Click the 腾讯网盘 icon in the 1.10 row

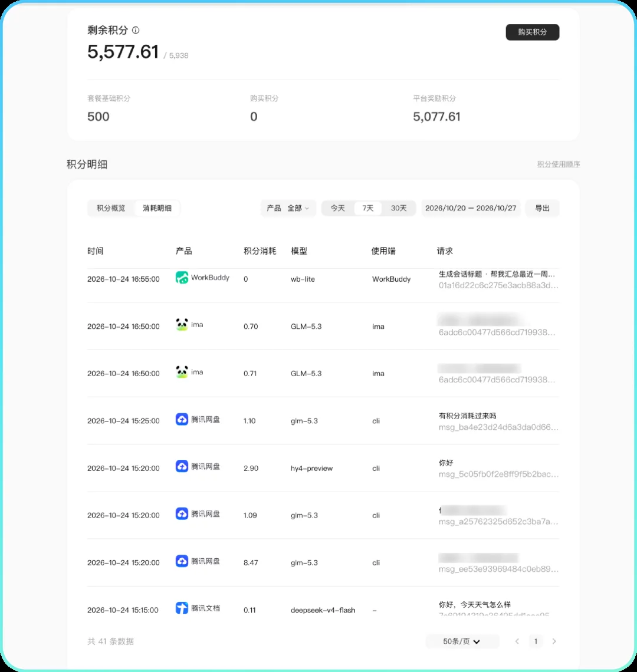pyautogui.click(x=182, y=419)
